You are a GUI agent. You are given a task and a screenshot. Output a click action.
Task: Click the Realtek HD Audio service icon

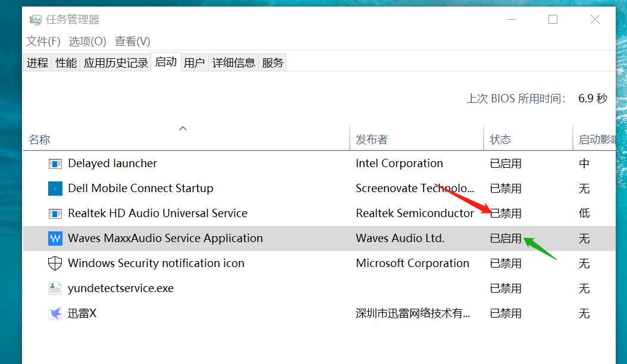[55, 214]
